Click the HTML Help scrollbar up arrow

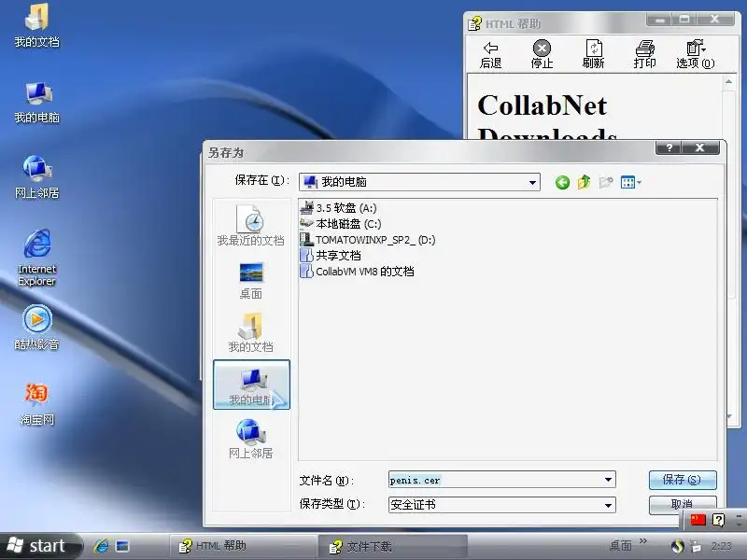click(729, 82)
